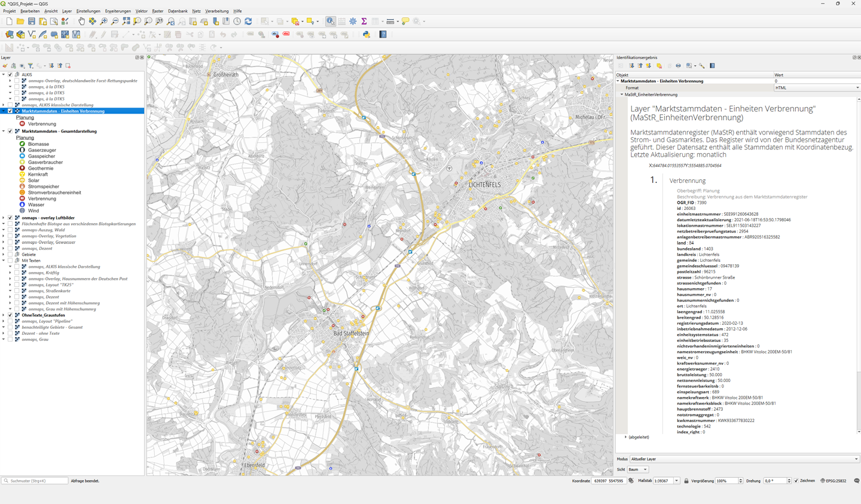Uncheck Marktstammdaten - Einheiten Verbrennung layer
861x504 pixels.
pyautogui.click(x=10, y=111)
